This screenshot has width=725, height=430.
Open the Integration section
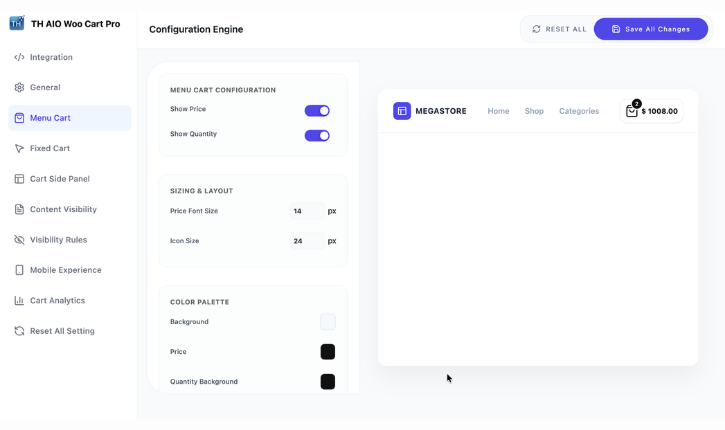tap(70, 57)
